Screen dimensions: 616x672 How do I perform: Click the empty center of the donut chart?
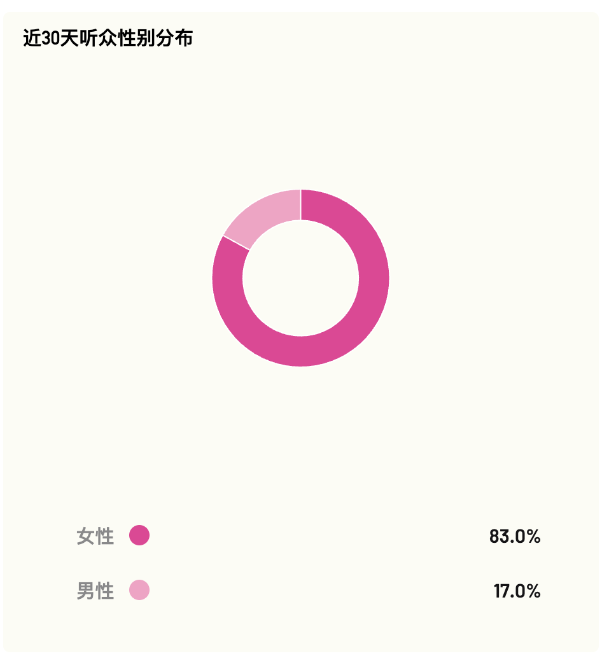click(x=300, y=278)
